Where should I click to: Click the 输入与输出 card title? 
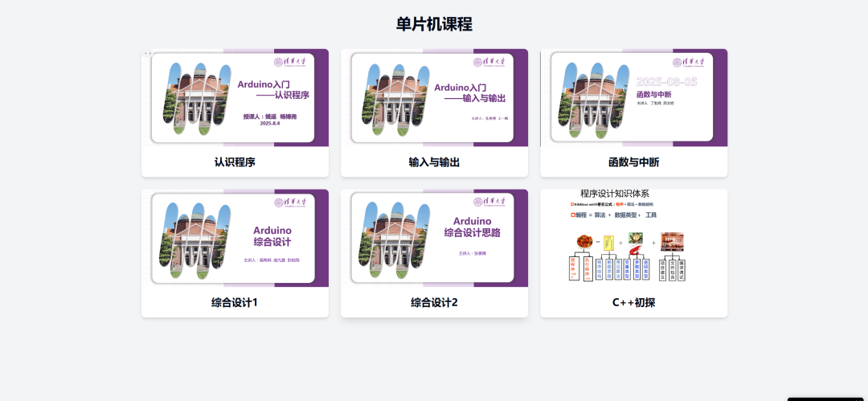point(434,162)
